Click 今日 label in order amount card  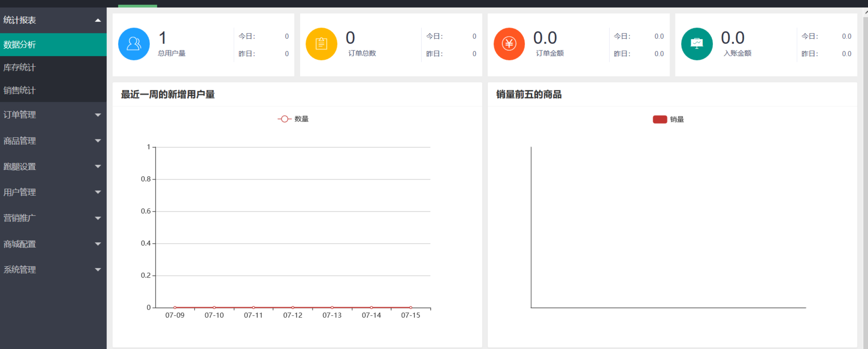coord(622,36)
